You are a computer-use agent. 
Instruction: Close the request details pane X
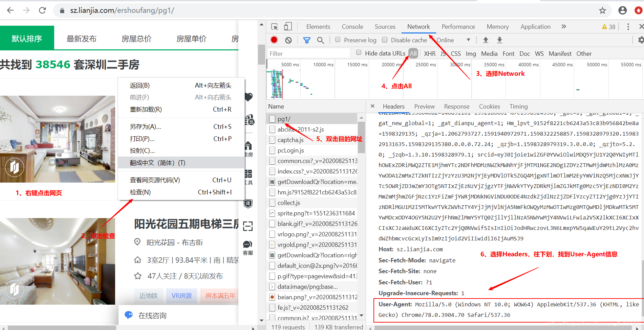(372, 106)
